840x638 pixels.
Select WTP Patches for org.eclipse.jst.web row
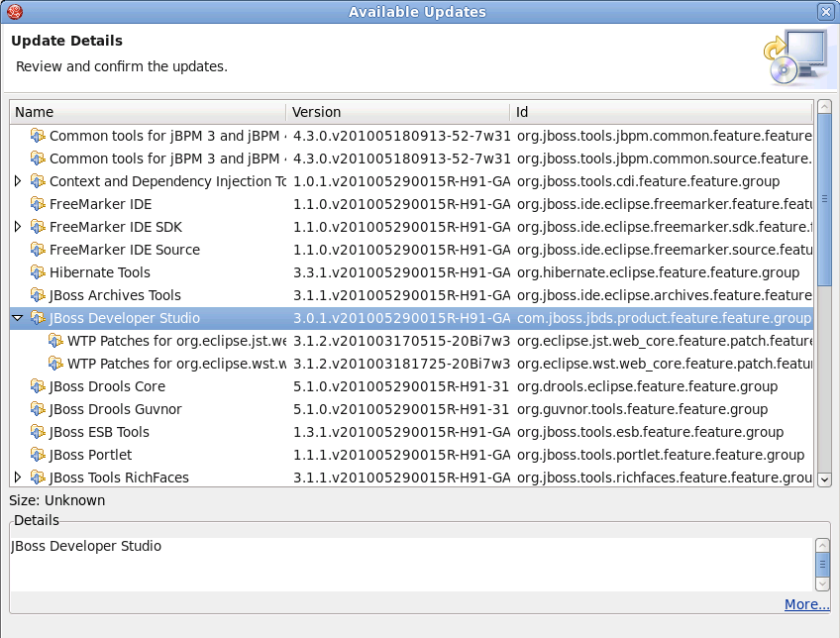click(x=411, y=340)
